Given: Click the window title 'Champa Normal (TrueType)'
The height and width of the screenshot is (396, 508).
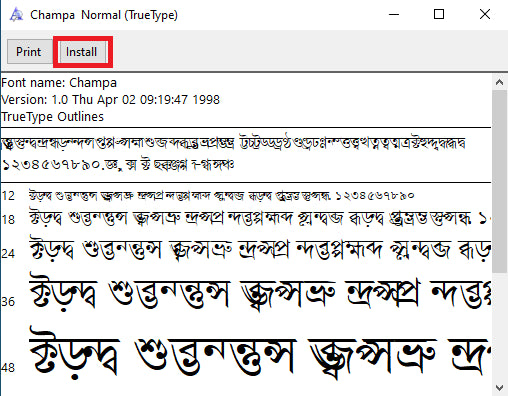Looking at the screenshot, I should coord(104,15).
